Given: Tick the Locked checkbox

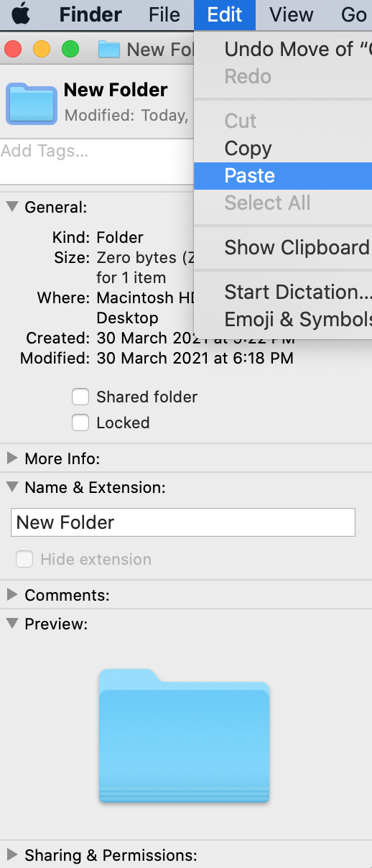Looking at the screenshot, I should pos(80,423).
